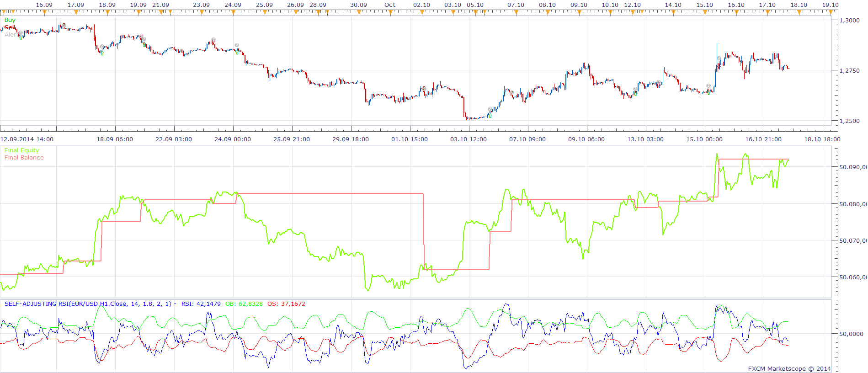
Task: Click the 1,2500 price axis label
Action: pyautogui.click(x=850, y=121)
